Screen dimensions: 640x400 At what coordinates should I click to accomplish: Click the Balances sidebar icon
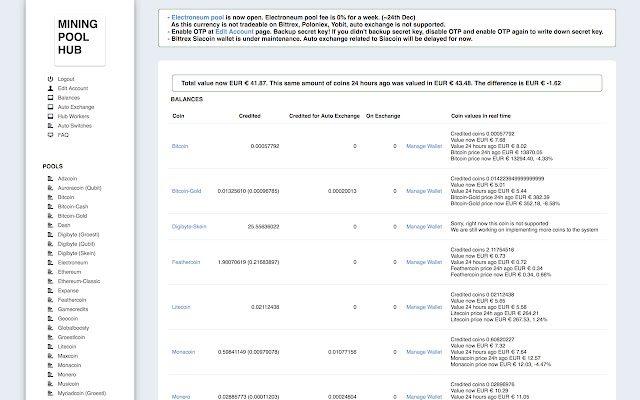(x=50, y=98)
